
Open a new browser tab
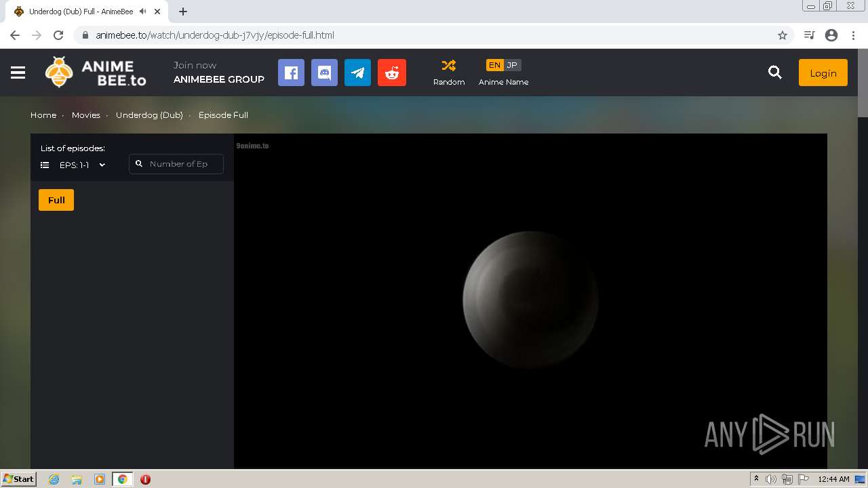(183, 12)
